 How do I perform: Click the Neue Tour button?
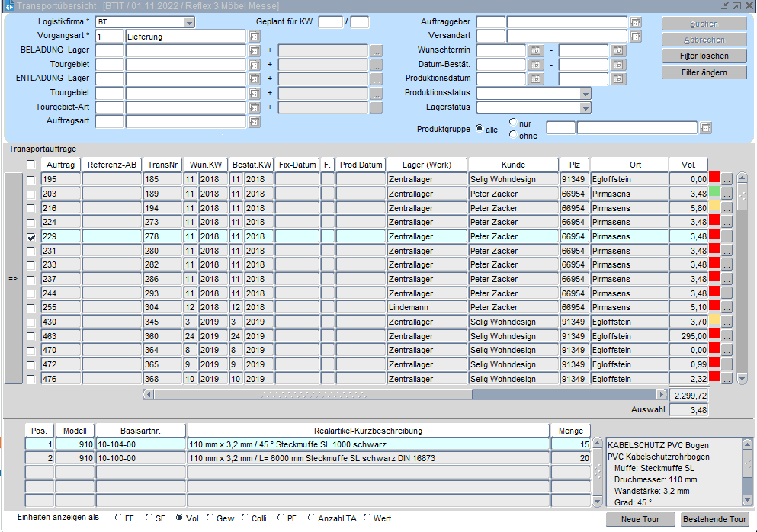(x=640, y=519)
